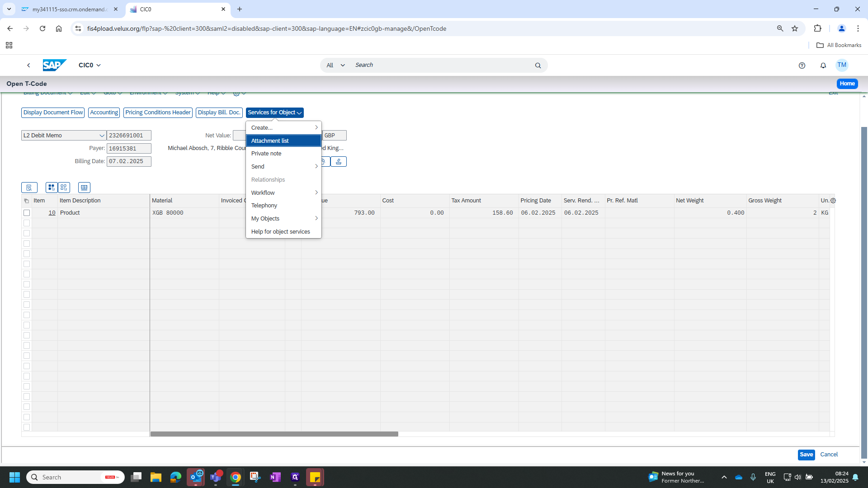Tick the second row checkbox in table
This screenshot has height=488, width=868.
[x=27, y=223]
